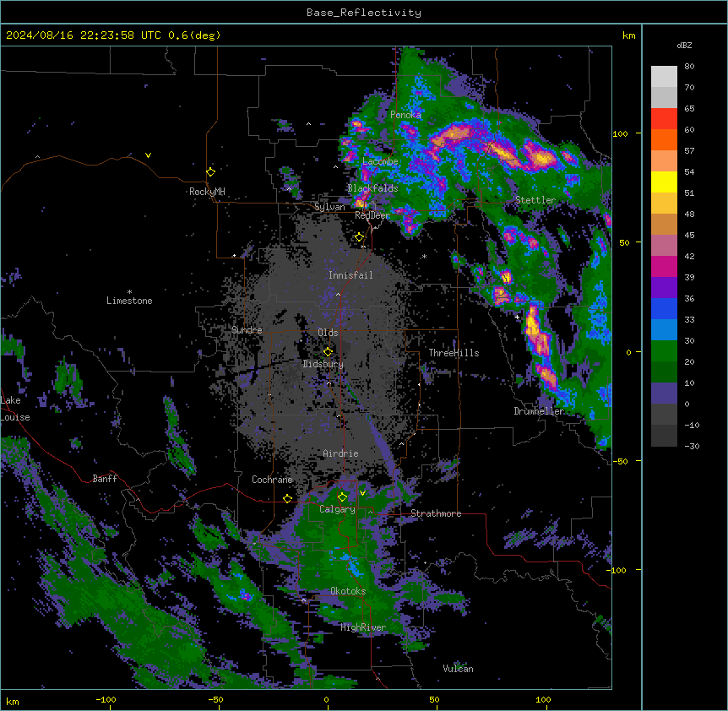Pick the purple 36–39 dBZ legend swatch
Viewport: 728px width, 711px height.
click(664, 288)
